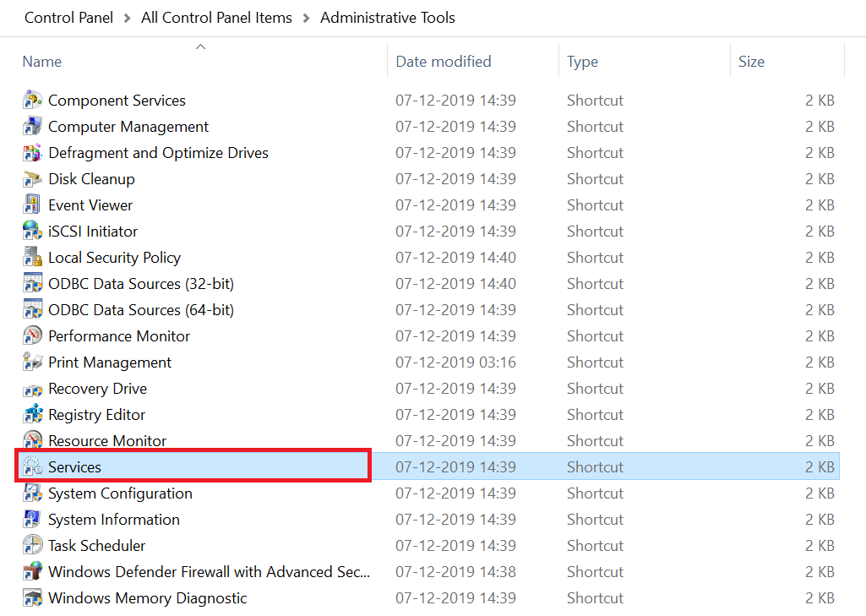Select the iSCSI Initiator globe icon
Screen dimensions: 866x616
[33, 231]
